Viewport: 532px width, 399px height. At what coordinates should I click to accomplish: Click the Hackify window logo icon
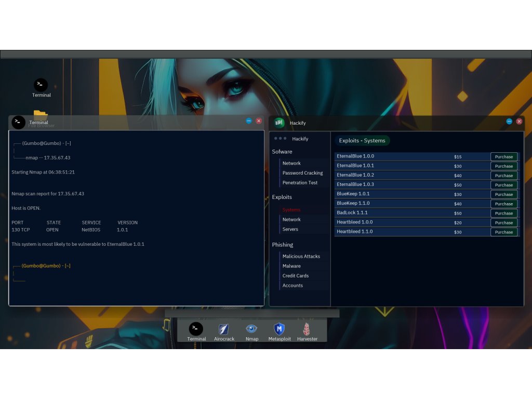coord(279,123)
